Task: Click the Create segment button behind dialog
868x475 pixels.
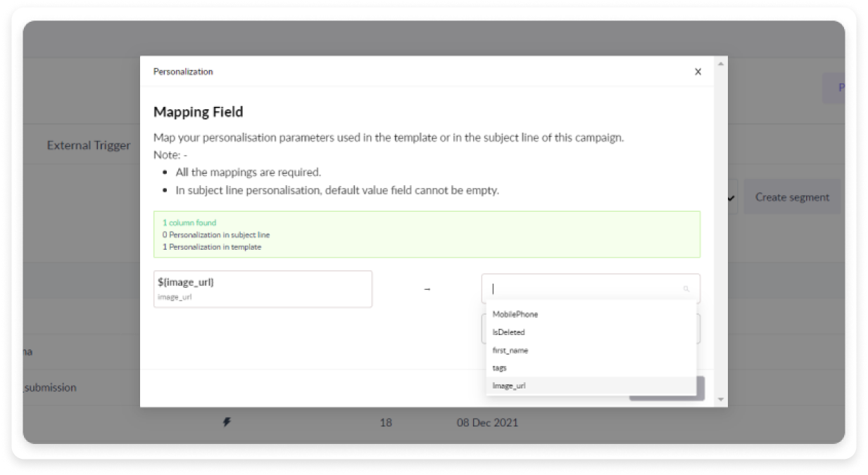Action: click(x=792, y=197)
